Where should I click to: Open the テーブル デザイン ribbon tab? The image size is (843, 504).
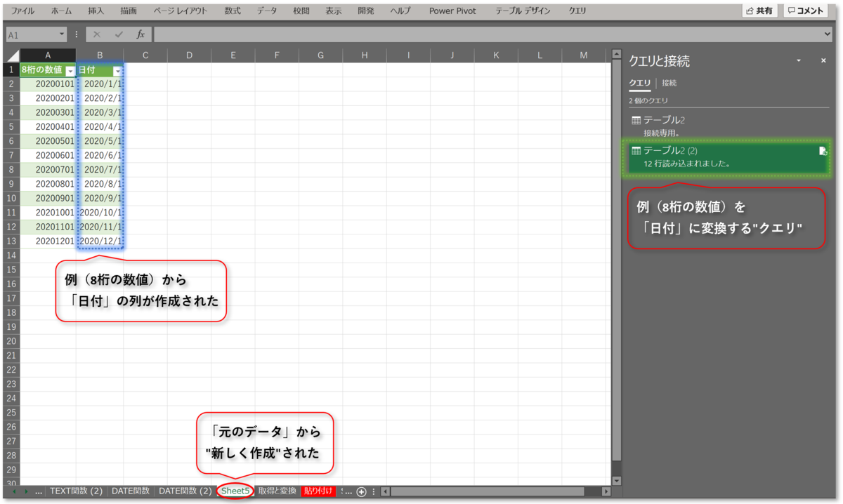coord(523,11)
